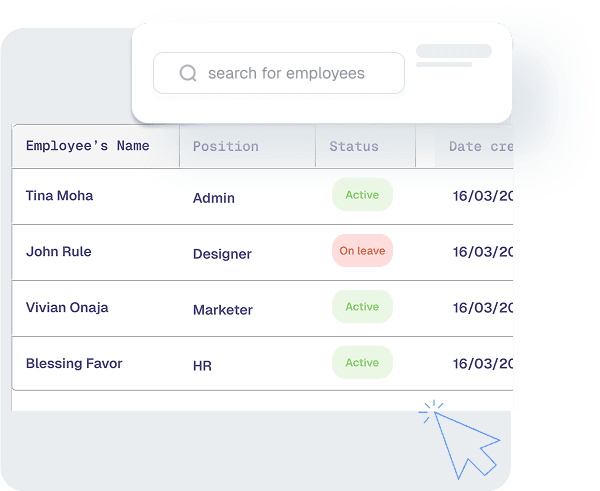Click the blue cursor arrow graphic
Image resolution: width=600 pixels, height=491 pixels.
point(460,440)
